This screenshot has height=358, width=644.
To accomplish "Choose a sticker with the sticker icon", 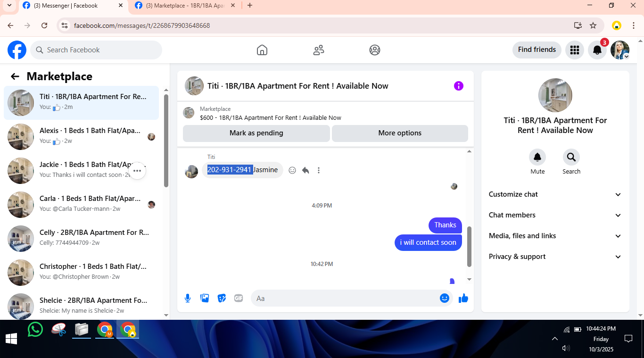I will (222, 298).
